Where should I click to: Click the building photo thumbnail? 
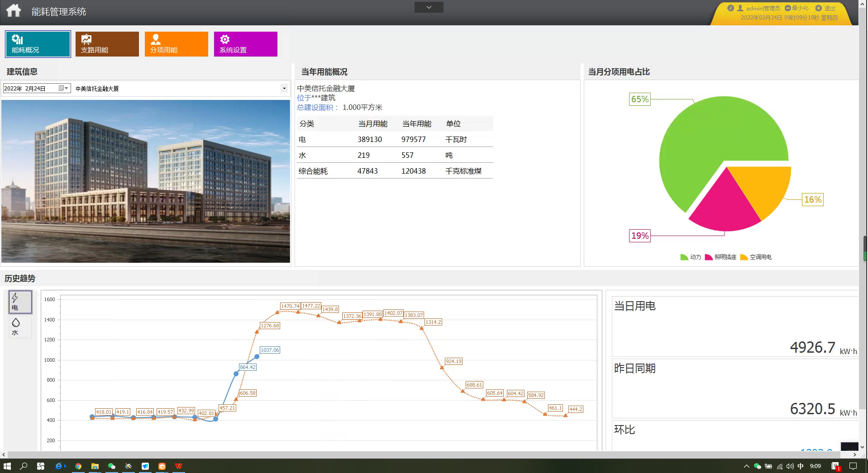[146, 181]
